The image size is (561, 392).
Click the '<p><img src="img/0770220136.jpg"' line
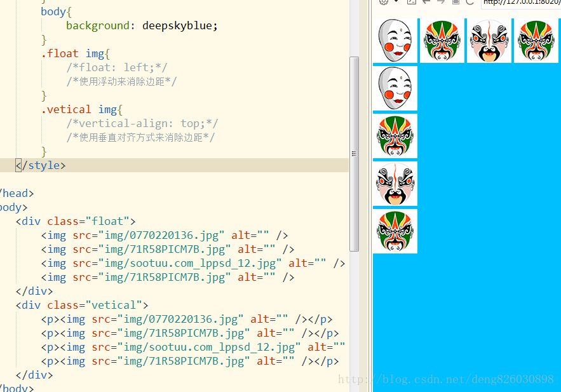tap(187, 319)
